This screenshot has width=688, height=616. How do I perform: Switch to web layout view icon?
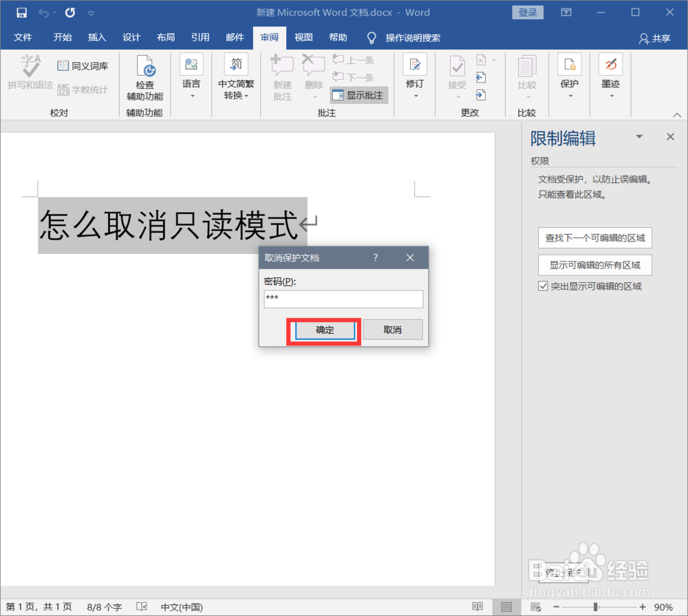[536, 607]
